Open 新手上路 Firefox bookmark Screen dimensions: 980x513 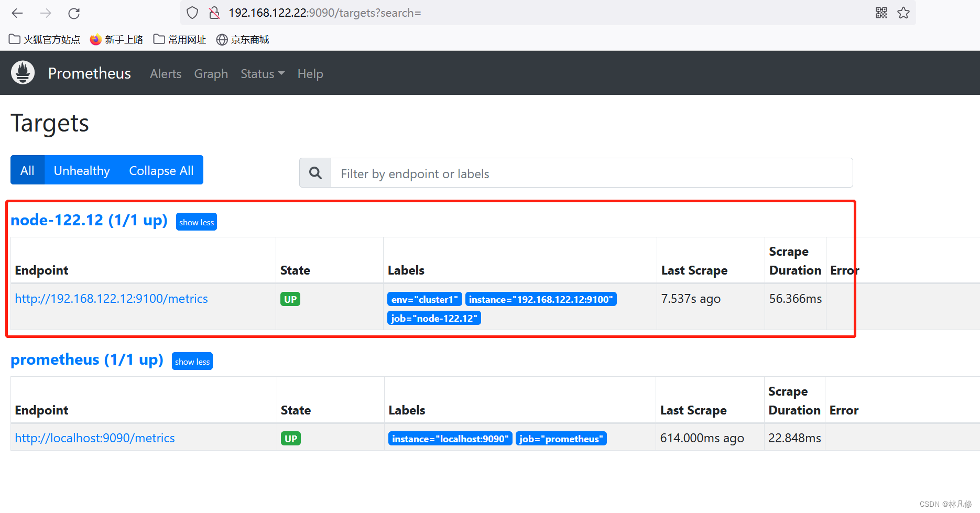tap(116, 39)
